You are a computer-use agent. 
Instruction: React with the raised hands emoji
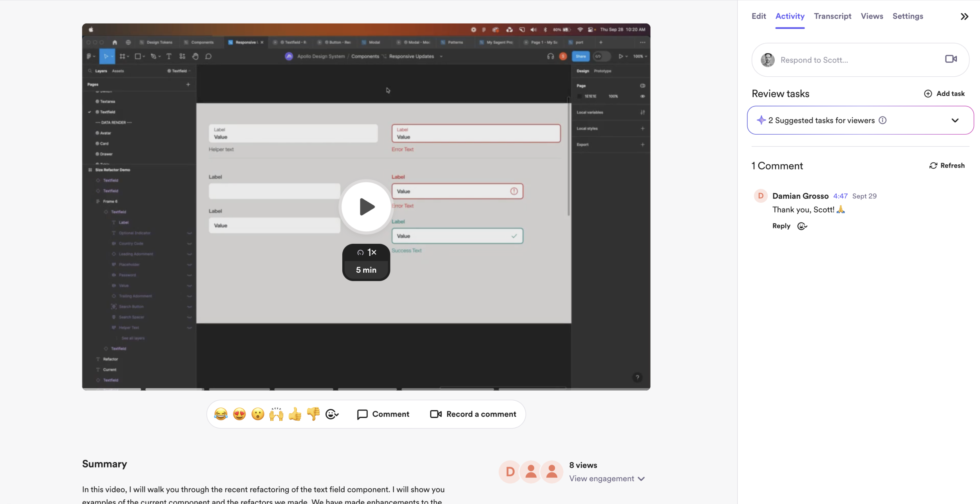[x=276, y=414]
